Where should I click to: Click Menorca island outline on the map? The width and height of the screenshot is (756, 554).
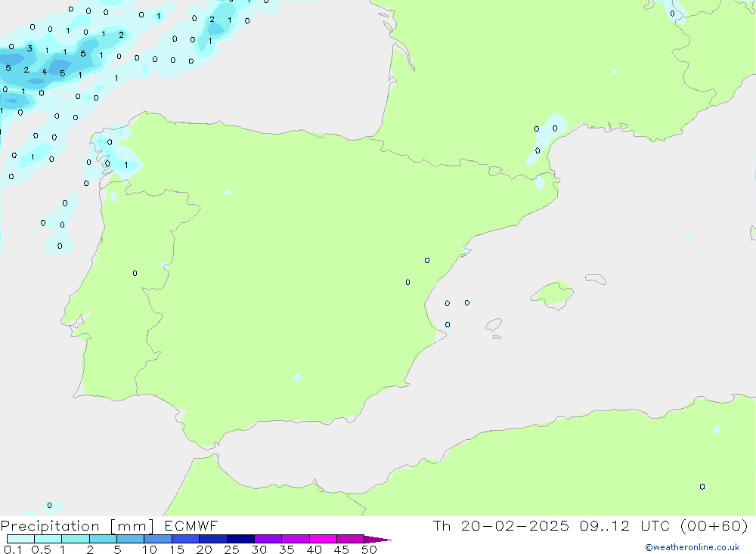click(596, 279)
